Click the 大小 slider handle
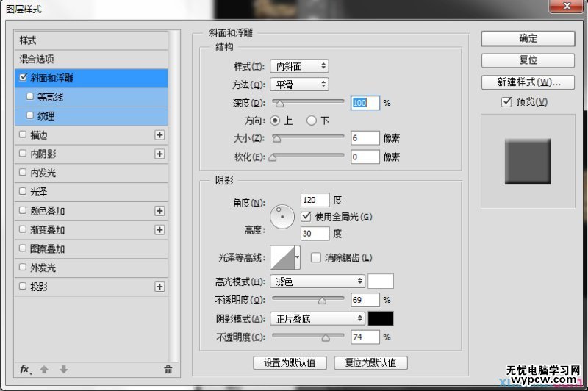This screenshot has width=588, height=391. pos(277,139)
